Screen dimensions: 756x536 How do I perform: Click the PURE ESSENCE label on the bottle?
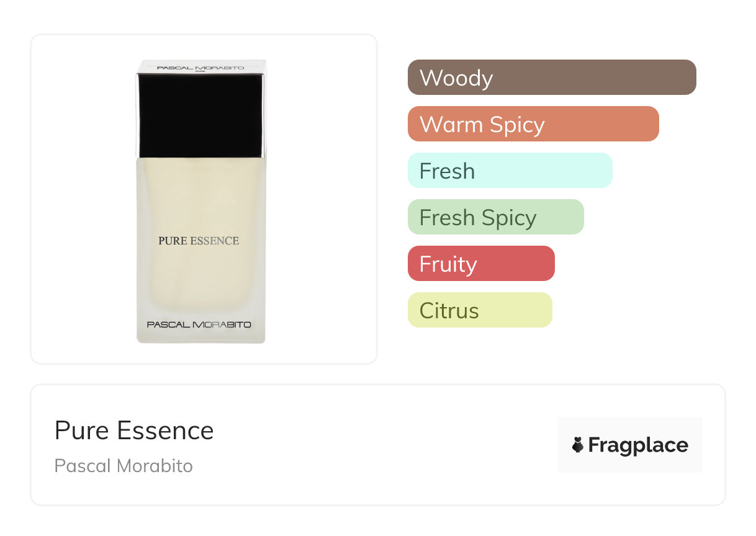click(x=199, y=241)
